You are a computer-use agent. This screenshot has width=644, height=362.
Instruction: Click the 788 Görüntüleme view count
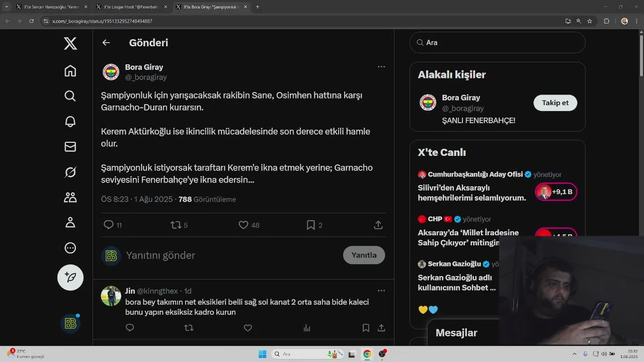(x=207, y=199)
